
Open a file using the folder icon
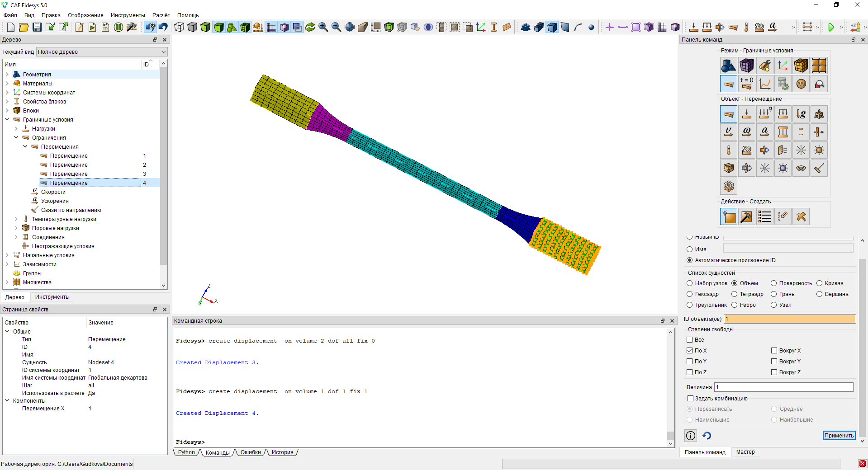(x=24, y=27)
